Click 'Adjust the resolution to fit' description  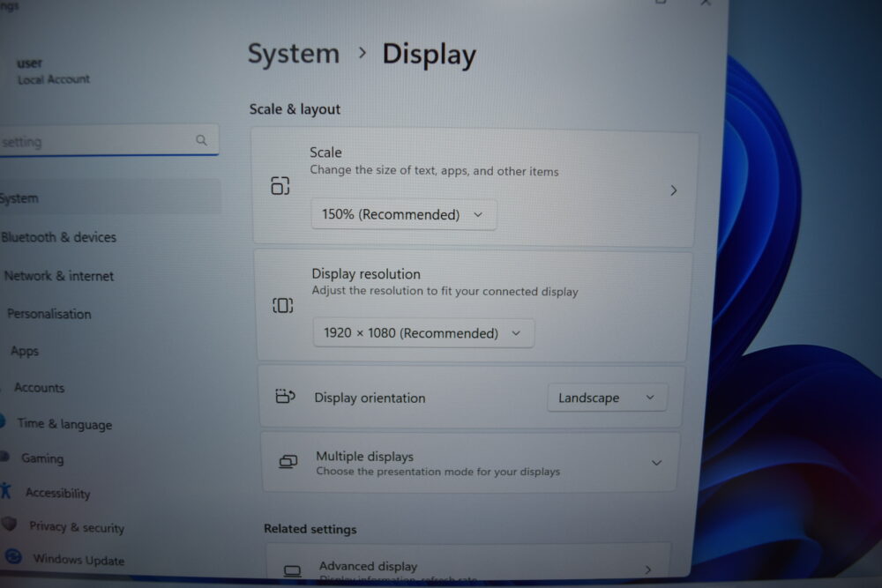[x=445, y=291]
